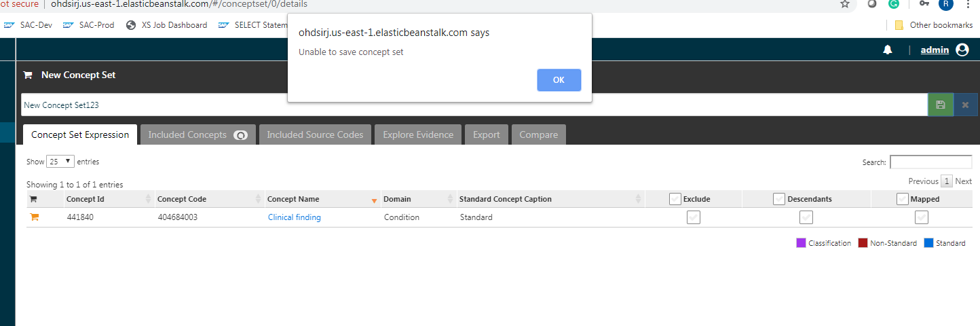980x326 pixels.
Task: Click the close concept set X button
Action: pos(965,105)
